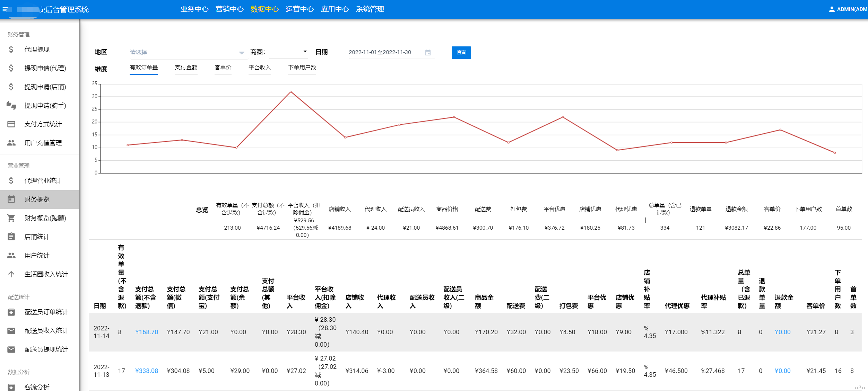The width and height of the screenshot is (868, 391).
Task: Click card icon beside 支付方式统计
Action: [x=11, y=124]
